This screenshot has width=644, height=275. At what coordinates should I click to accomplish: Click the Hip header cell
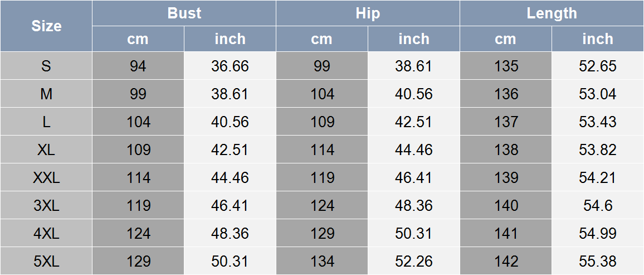click(368, 13)
